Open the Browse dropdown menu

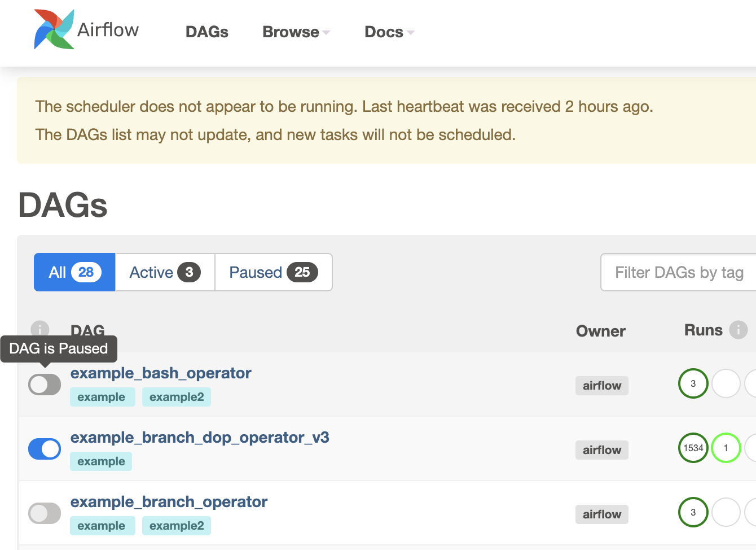296,32
